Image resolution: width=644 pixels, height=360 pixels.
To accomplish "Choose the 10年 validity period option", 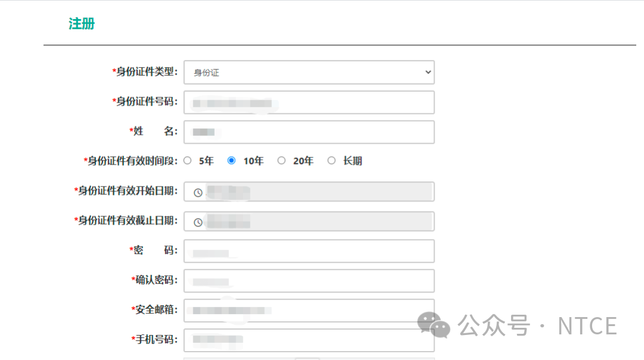I will 232,160.
